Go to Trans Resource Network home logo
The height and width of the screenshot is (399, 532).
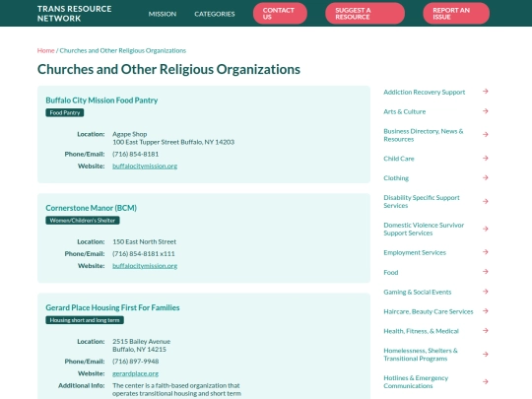point(74,14)
